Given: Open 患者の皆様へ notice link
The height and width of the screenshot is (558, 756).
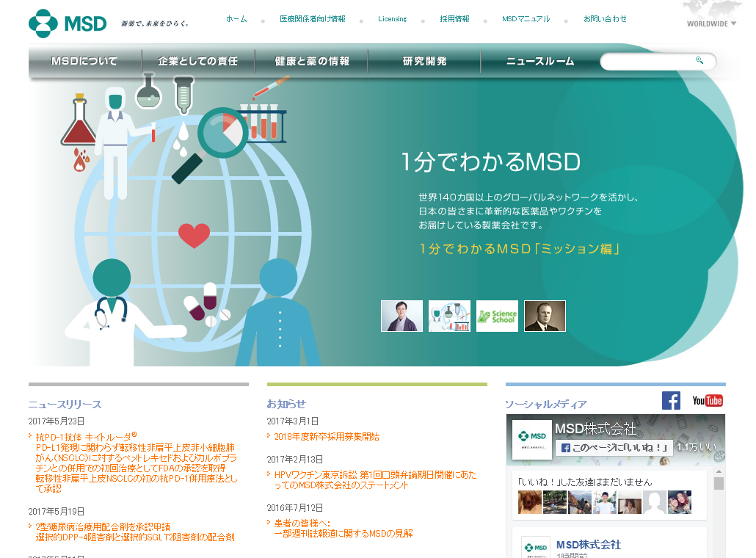Looking at the screenshot, I should 344,528.
